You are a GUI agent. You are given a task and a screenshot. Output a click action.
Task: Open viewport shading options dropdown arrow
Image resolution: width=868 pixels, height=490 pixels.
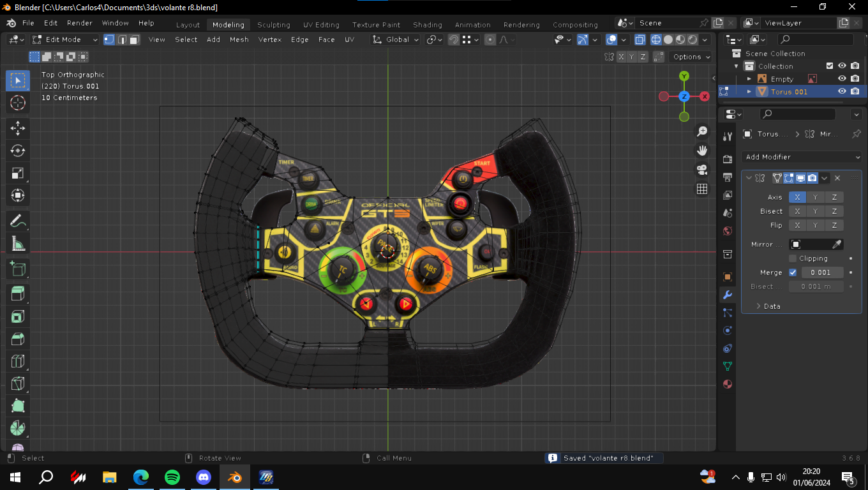(x=705, y=40)
